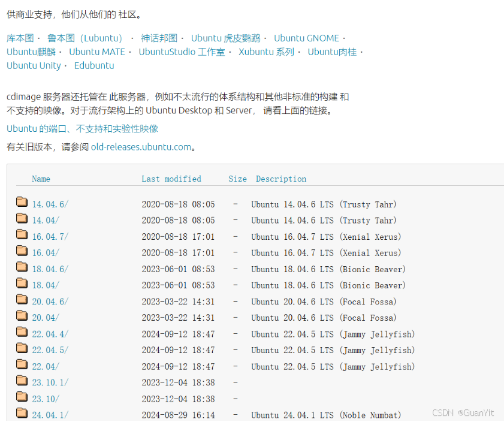Click the folder icon beside 16.04.7/
The width and height of the screenshot is (504, 422).
[22, 234]
